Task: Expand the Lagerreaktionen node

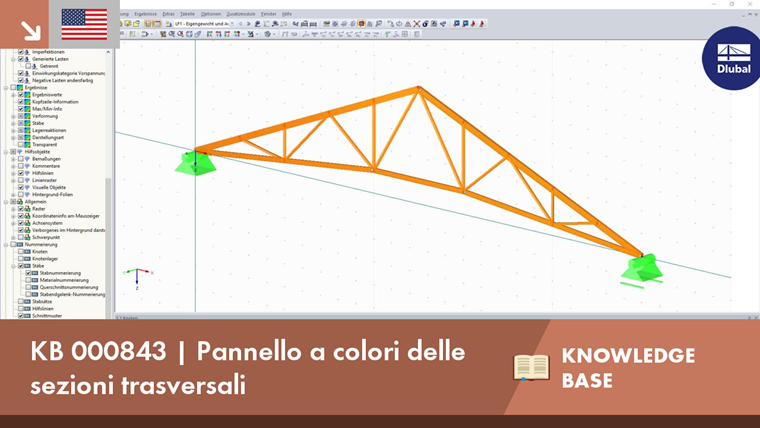Action: click(14, 130)
